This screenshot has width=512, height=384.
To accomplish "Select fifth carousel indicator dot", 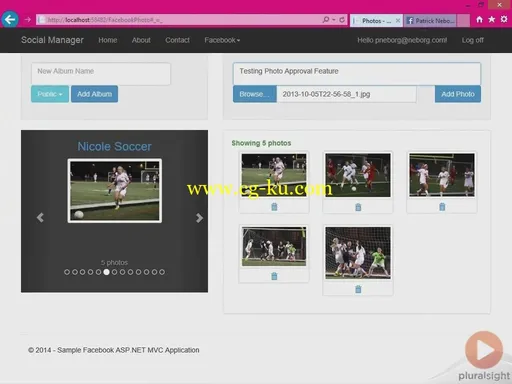I will pos(98,272).
